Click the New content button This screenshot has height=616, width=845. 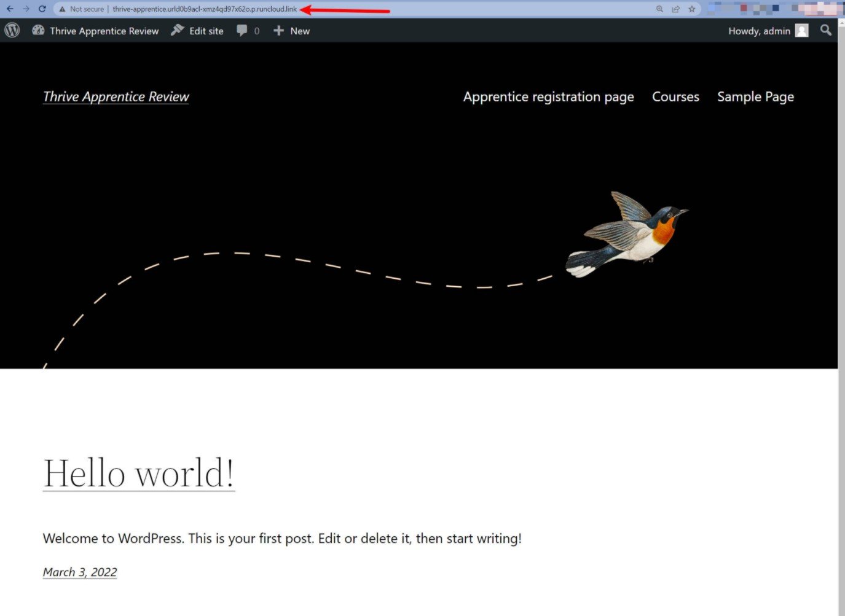[x=291, y=31]
